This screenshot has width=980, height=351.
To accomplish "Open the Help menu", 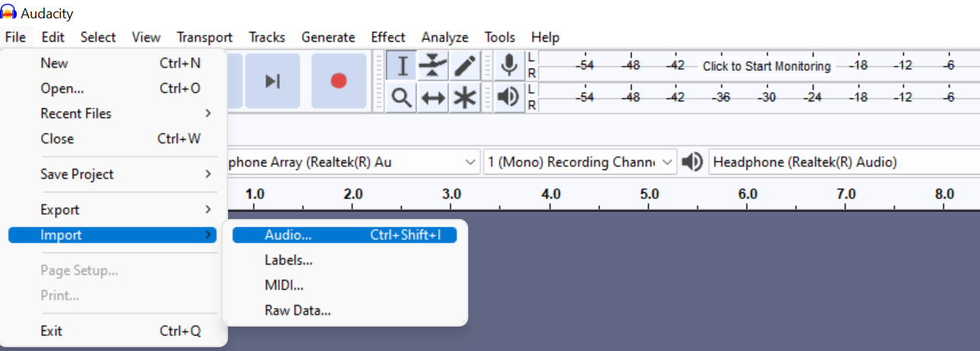I will point(545,37).
